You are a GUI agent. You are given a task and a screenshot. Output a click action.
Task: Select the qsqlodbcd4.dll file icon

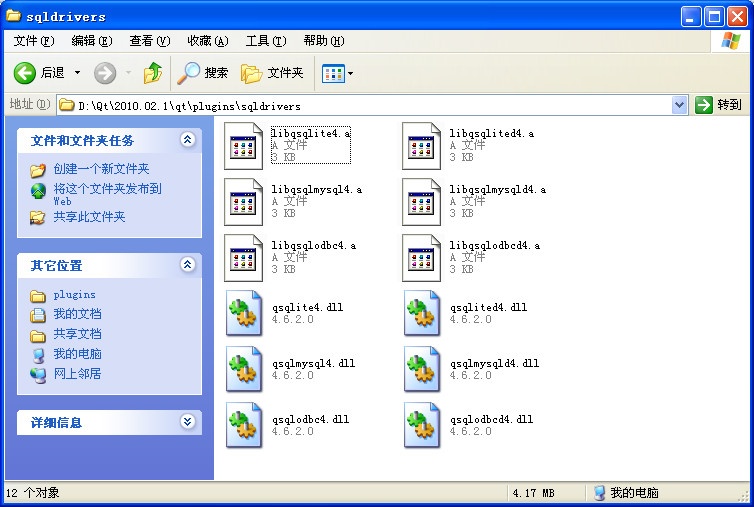[x=422, y=425]
